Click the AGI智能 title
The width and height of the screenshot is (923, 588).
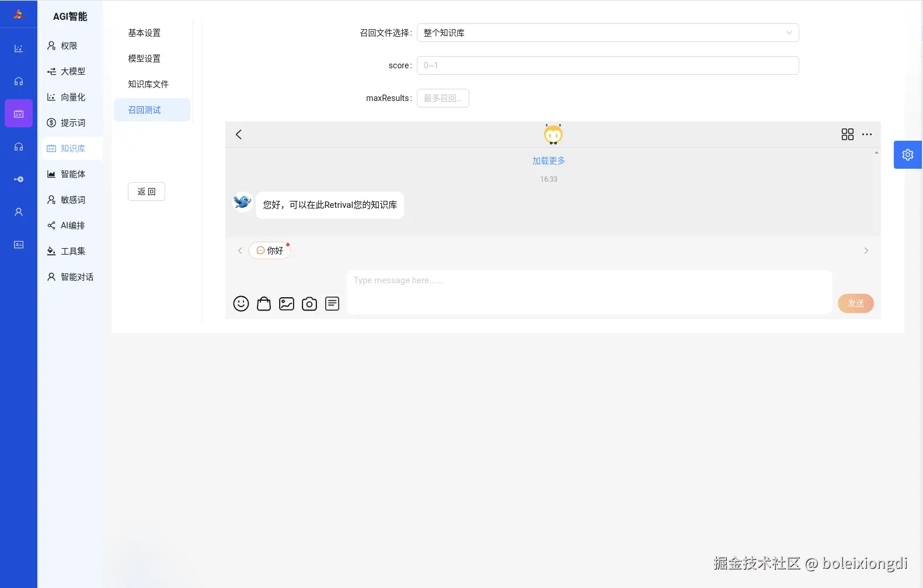(70, 16)
